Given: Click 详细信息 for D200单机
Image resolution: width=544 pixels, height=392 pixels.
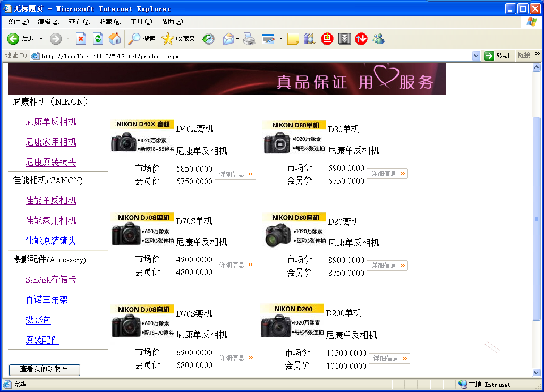Looking at the screenshot, I should [x=389, y=359].
